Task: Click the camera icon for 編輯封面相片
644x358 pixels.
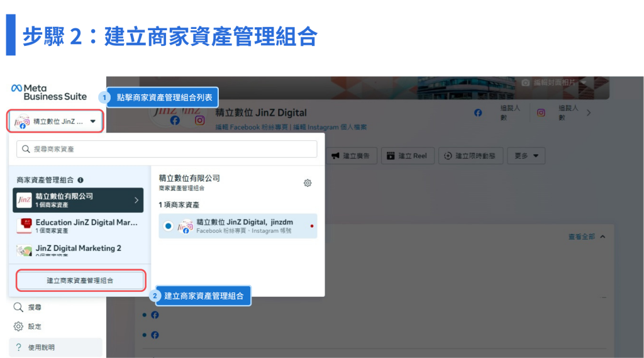Action: pyautogui.click(x=525, y=82)
